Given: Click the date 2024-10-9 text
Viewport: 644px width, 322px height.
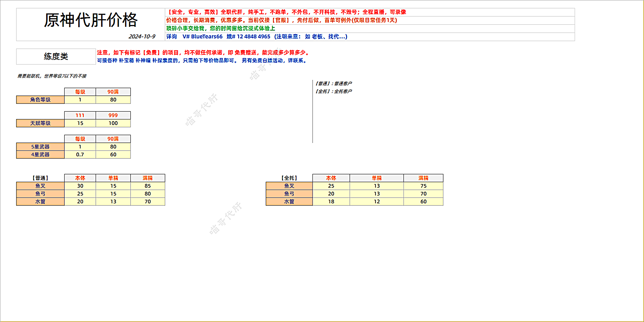Looking at the screenshot, I should pos(142,36).
